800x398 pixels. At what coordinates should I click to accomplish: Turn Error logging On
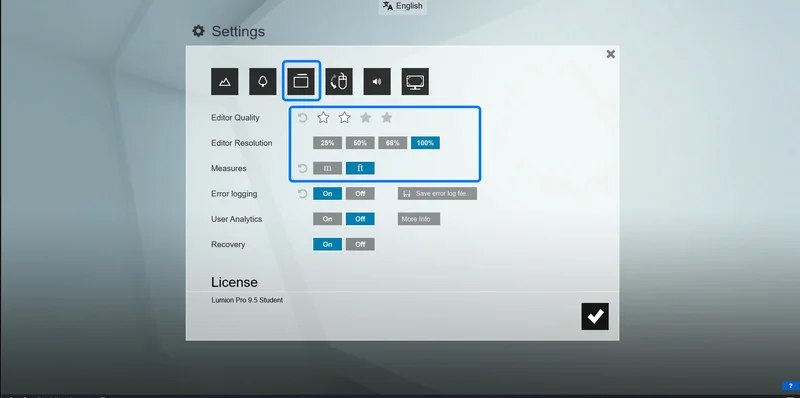[328, 194]
